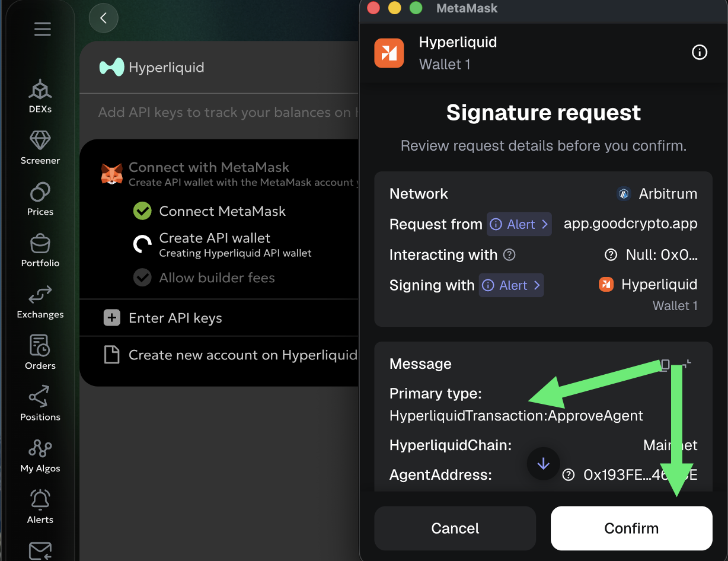Confirm the signature request
Screen dimensions: 728x561
(x=631, y=528)
